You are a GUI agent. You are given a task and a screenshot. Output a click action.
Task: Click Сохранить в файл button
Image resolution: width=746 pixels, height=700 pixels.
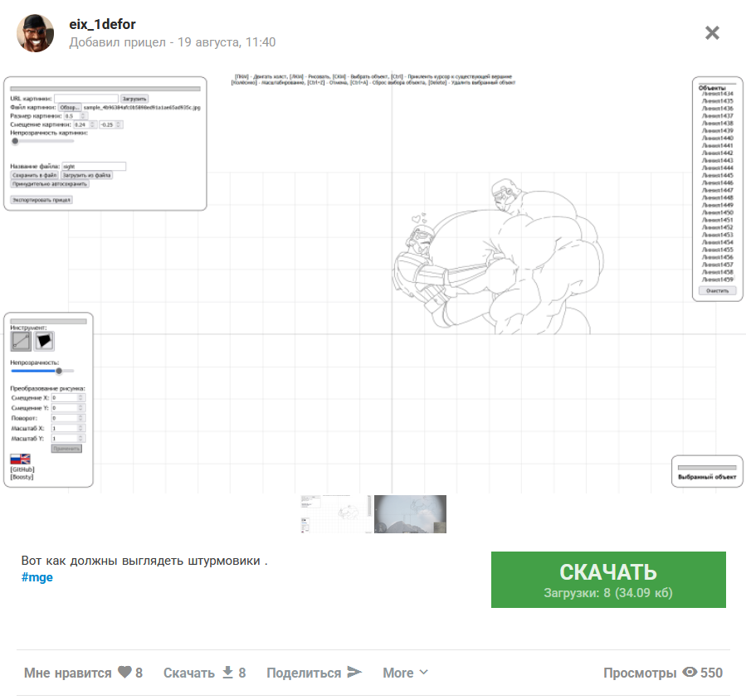(34, 175)
